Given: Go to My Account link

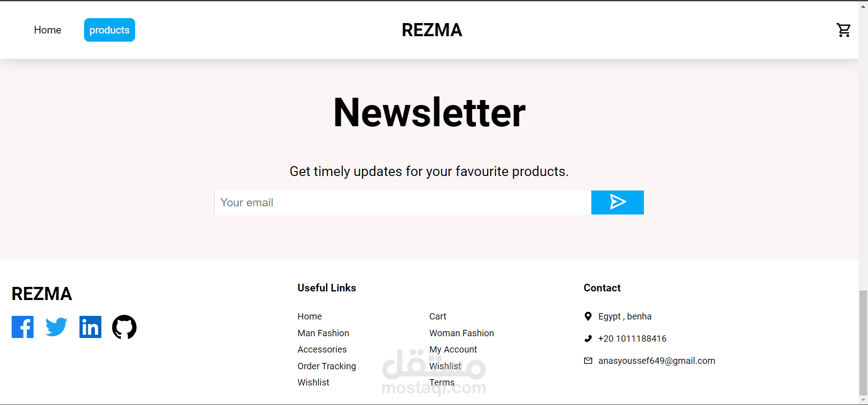Looking at the screenshot, I should pos(453,349).
